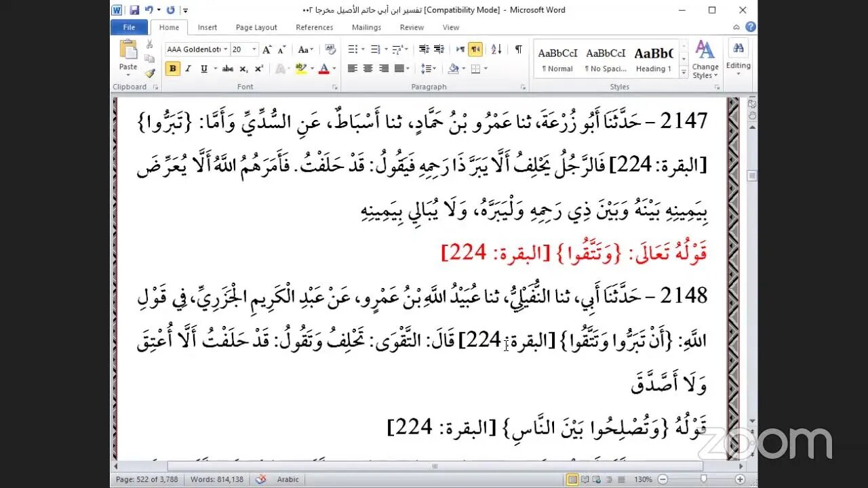Viewport: 868px width, 488px height.
Task: Increase the paragraph indent
Action: pos(439,49)
